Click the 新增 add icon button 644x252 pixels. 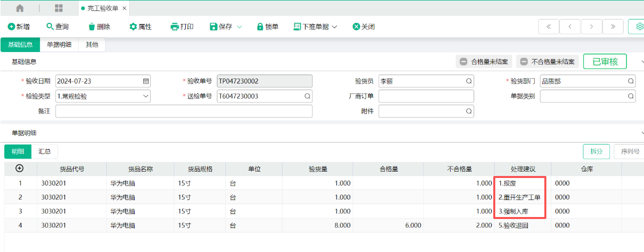[19, 26]
